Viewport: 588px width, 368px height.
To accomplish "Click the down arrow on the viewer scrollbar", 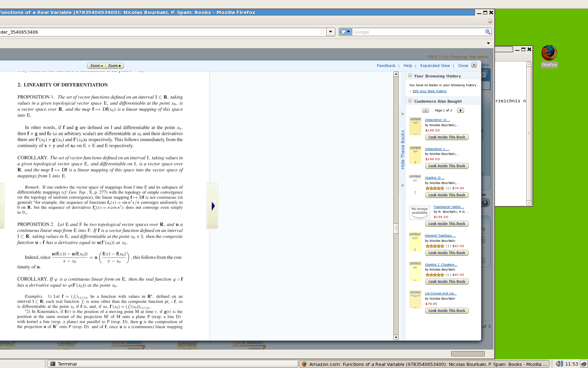I will click(x=396, y=338).
